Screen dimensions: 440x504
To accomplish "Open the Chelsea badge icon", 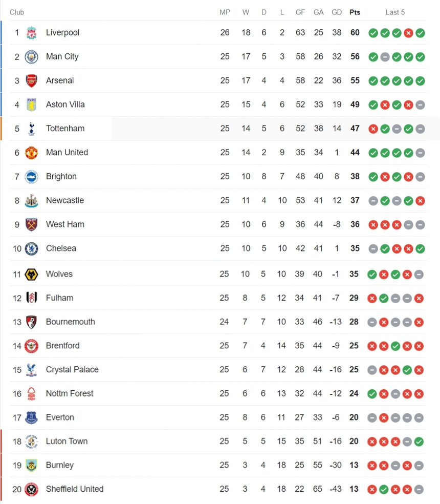I will tap(32, 248).
